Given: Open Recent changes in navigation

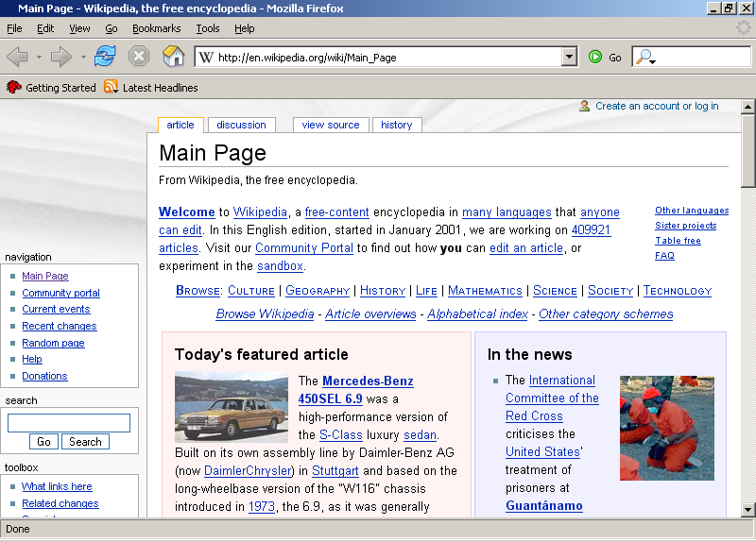Looking at the screenshot, I should click(x=60, y=326).
